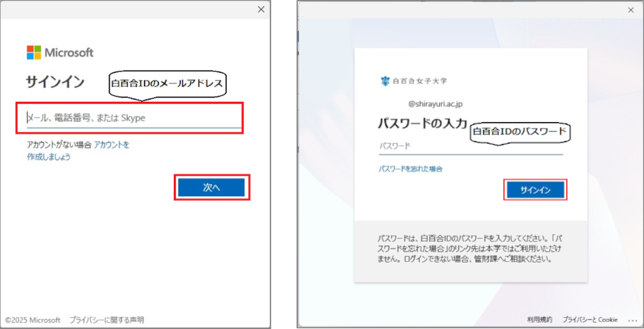Open the パスワードを忘れた場合 link
Image resolution: width=644 pixels, height=329 pixels.
coord(411,169)
